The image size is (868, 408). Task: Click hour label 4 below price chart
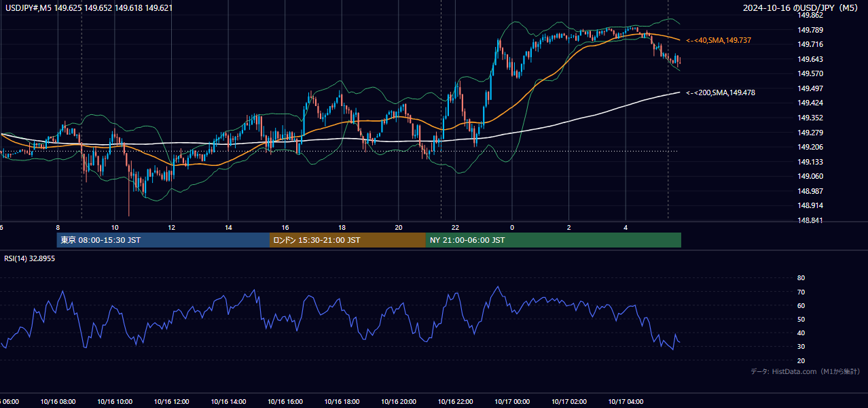click(x=626, y=227)
